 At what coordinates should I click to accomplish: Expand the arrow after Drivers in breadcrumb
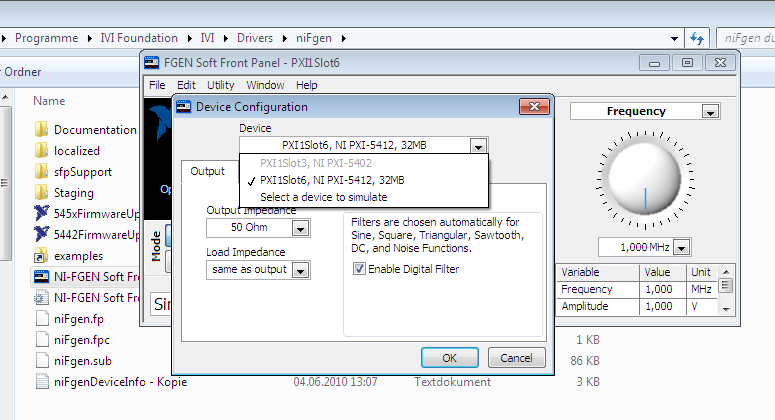click(285, 38)
